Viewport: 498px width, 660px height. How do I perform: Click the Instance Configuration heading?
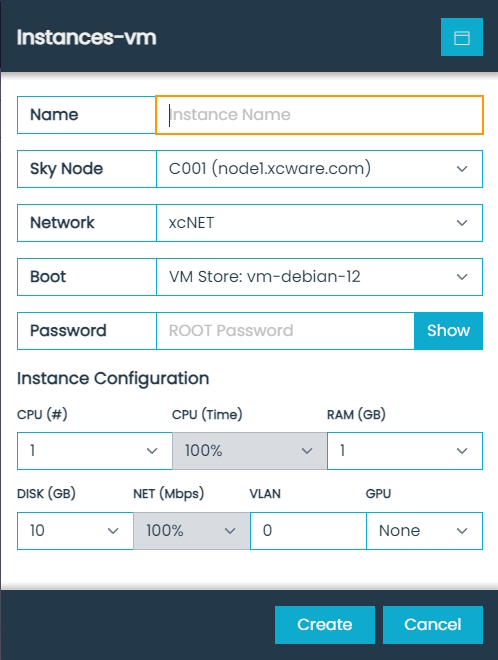113,378
